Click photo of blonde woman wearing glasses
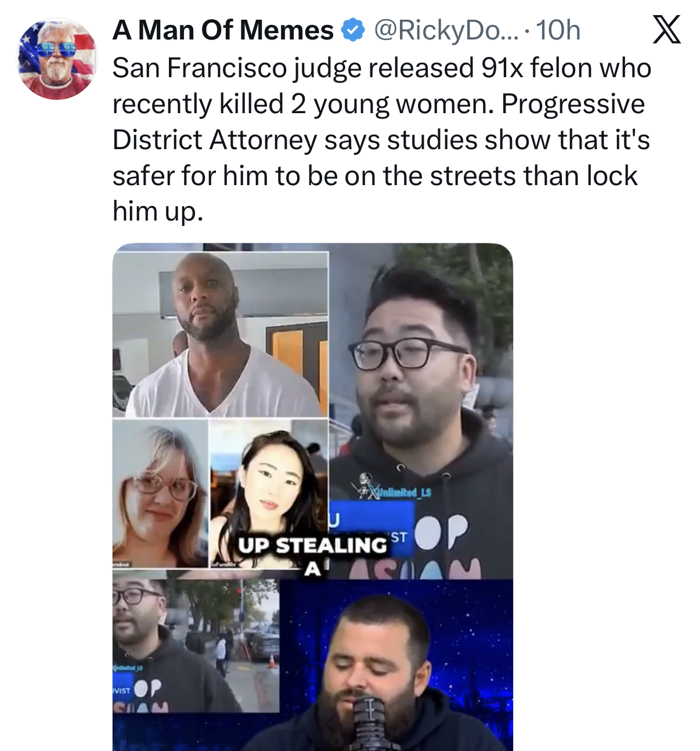 click(x=160, y=493)
